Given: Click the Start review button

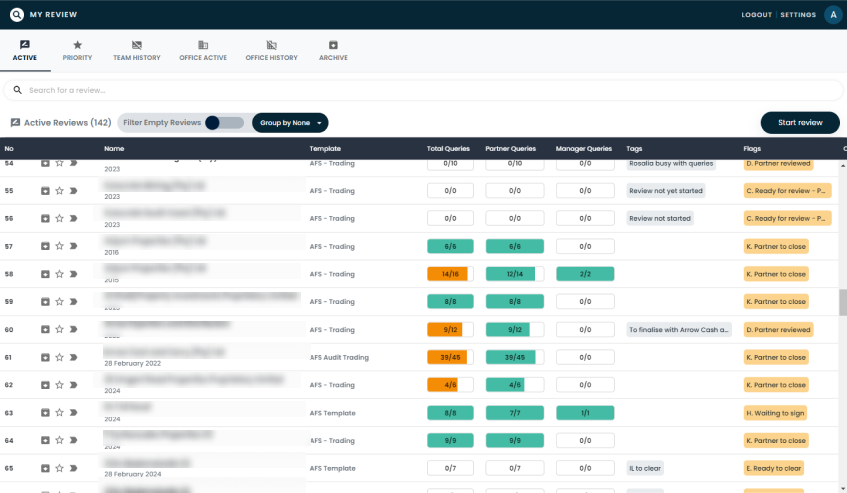Looking at the screenshot, I should [799, 122].
